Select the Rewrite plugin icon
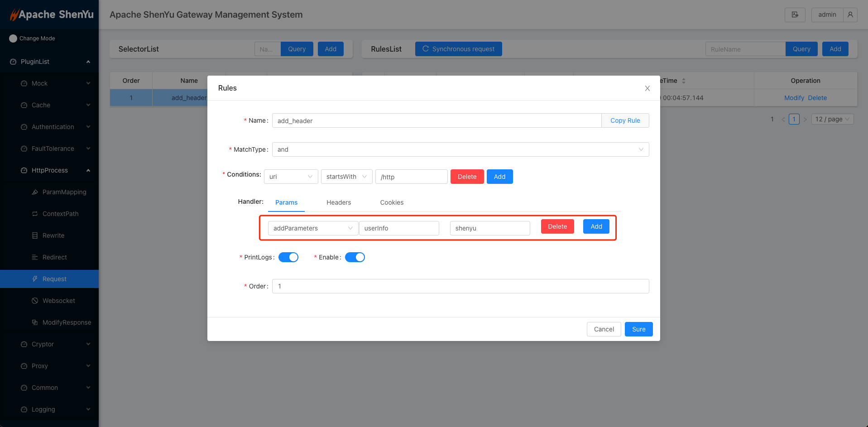The height and width of the screenshot is (427, 868). coord(34,235)
